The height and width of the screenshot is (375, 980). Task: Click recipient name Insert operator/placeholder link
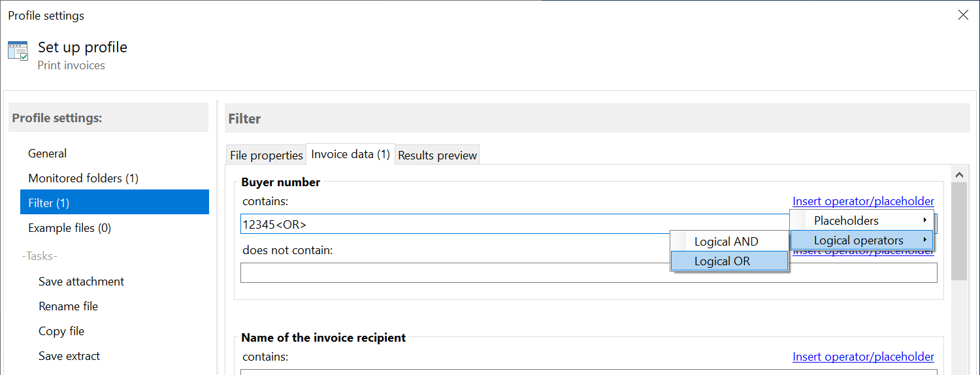click(863, 357)
